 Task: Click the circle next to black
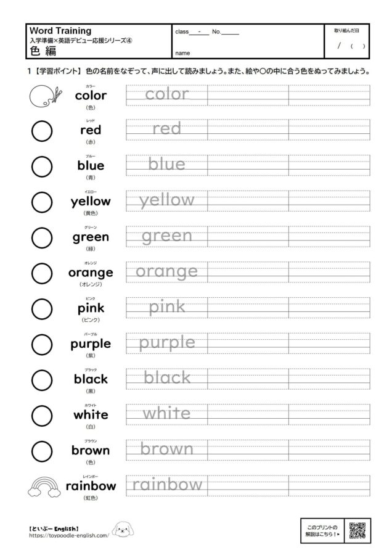41,379
